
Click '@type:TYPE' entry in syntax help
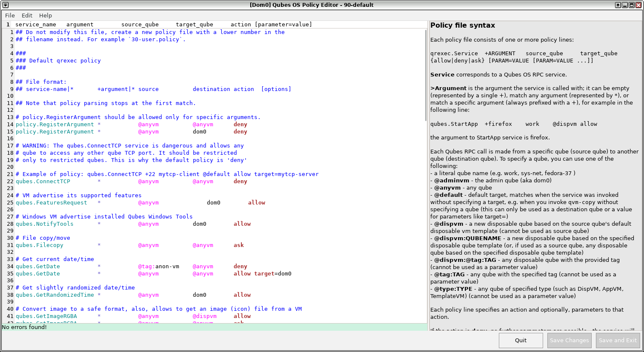tap(453, 289)
